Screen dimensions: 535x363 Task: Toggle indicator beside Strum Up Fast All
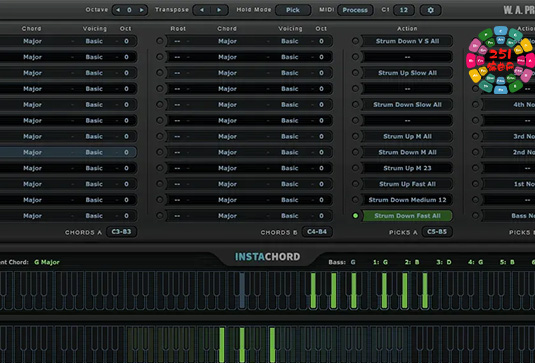[355, 184]
